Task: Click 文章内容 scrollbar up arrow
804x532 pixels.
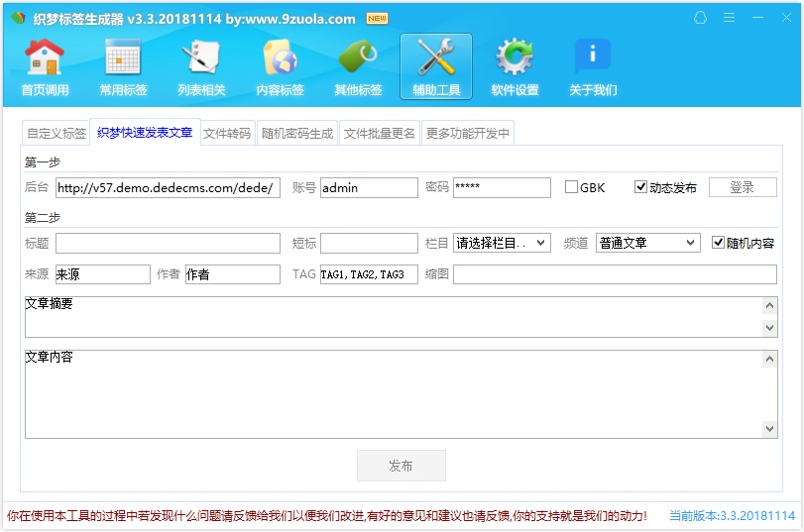Action: 769,360
